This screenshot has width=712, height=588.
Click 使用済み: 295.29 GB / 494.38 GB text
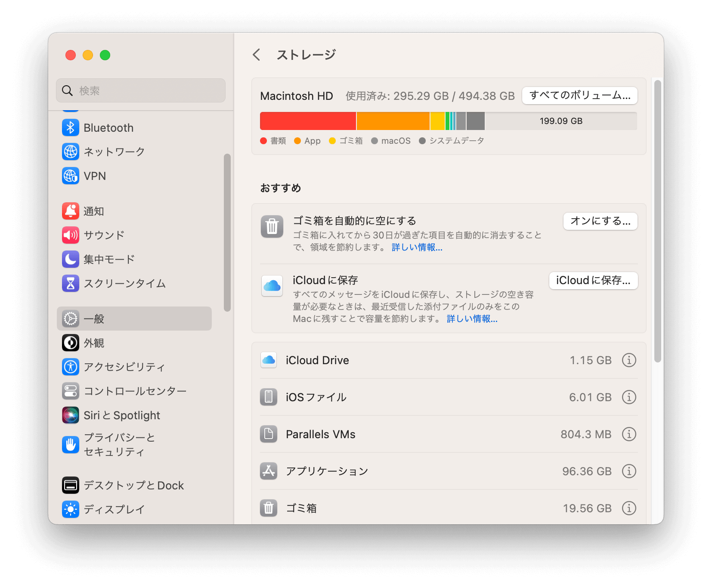[430, 96]
